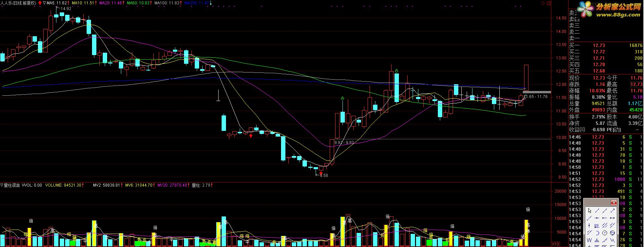
Task: Click the 涨幅 value 10.03%
Action: coord(597,91)
